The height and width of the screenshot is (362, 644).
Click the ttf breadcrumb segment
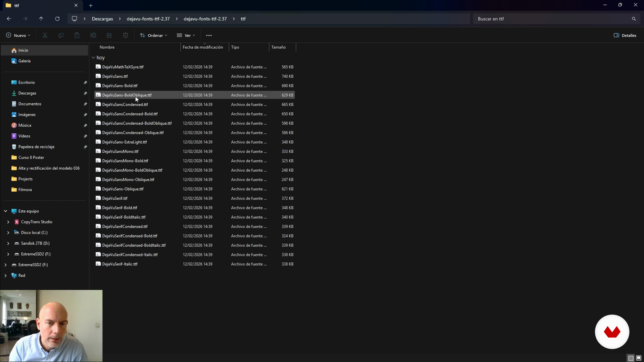click(243, 19)
